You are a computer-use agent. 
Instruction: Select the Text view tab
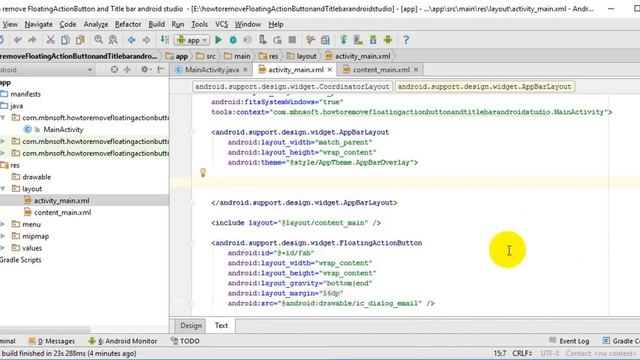pyautogui.click(x=221, y=326)
